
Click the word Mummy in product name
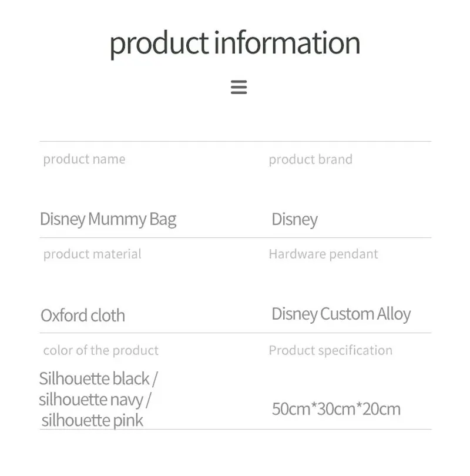[117, 219]
